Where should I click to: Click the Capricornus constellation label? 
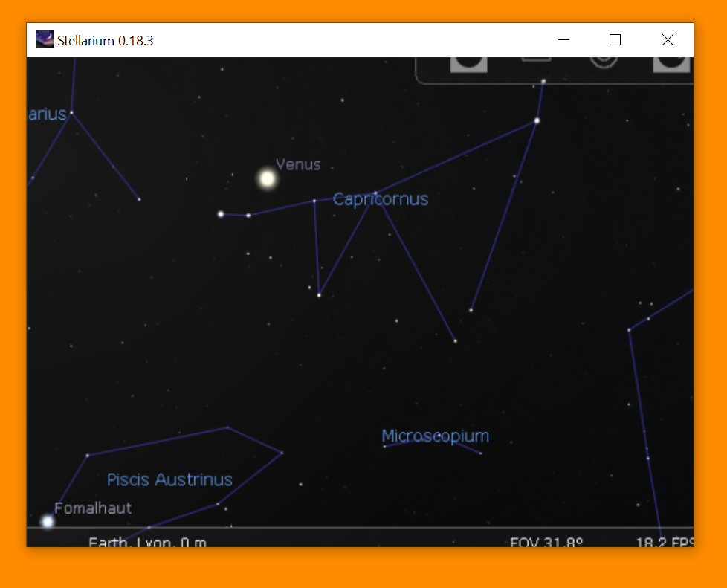pyautogui.click(x=380, y=199)
